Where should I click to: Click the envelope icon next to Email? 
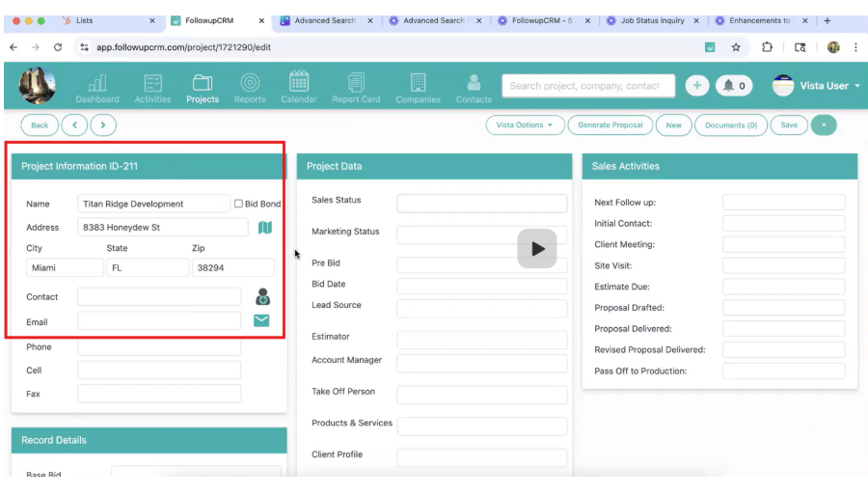pos(261,320)
